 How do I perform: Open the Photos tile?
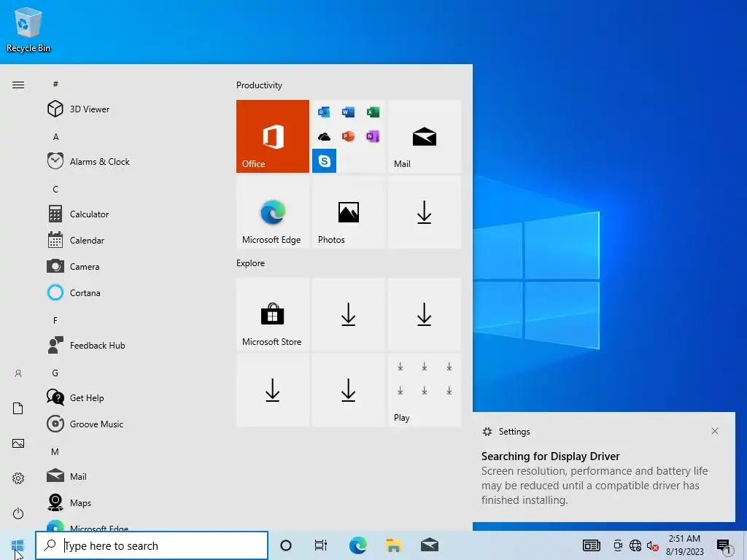click(348, 212)
